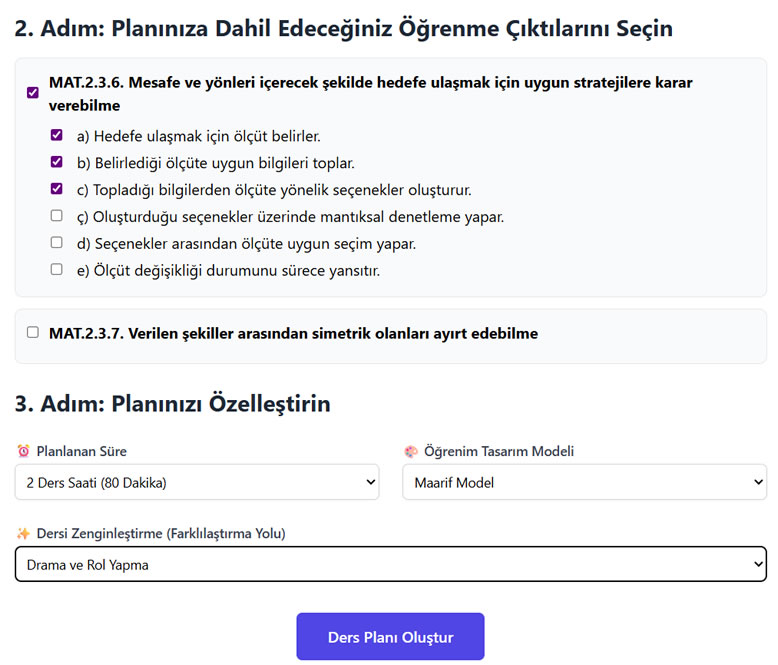Click the label 'a) Hedefe ulaşmak için ölçüt belirler'
The image size is (778, 665).
(x=198, y=136)
